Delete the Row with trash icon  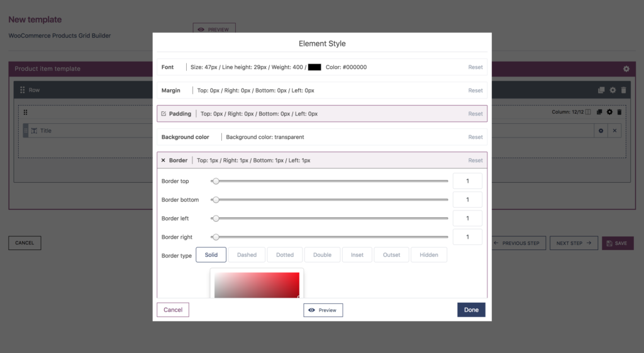point(623,90)
